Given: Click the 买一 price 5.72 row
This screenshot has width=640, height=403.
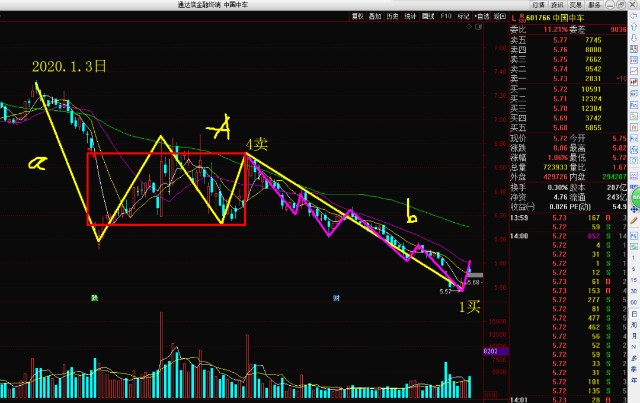Looking at the screenshot, I should [x=568, y=89].
